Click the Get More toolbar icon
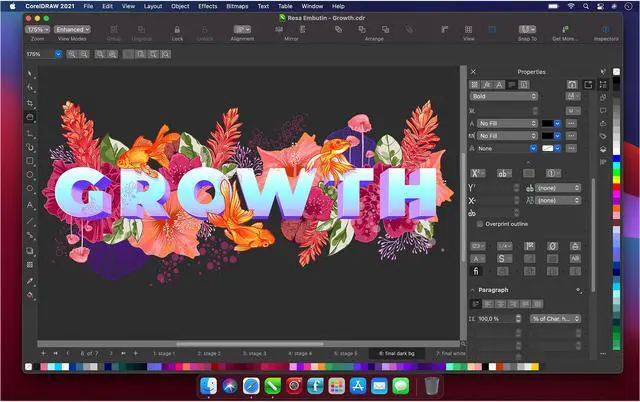The width and height of the screenshot is (640, 402). [x=565, y=29]
